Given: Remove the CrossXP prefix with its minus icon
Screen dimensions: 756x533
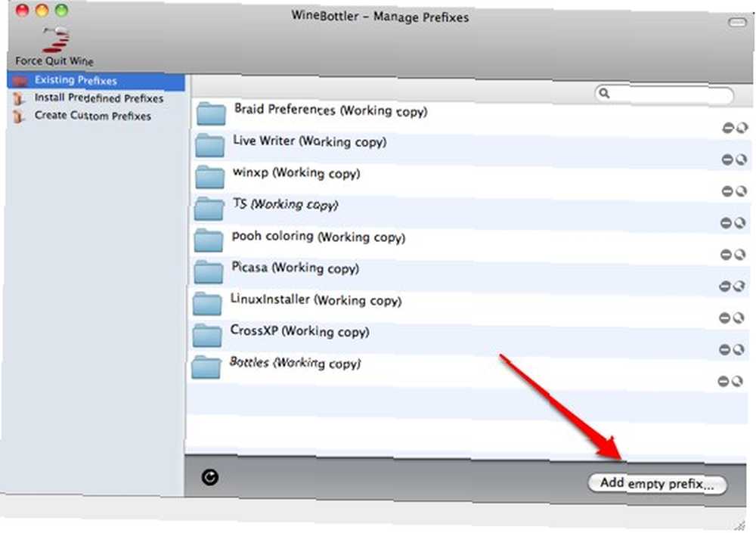Looking at the screenshot, I should point(725,350).
